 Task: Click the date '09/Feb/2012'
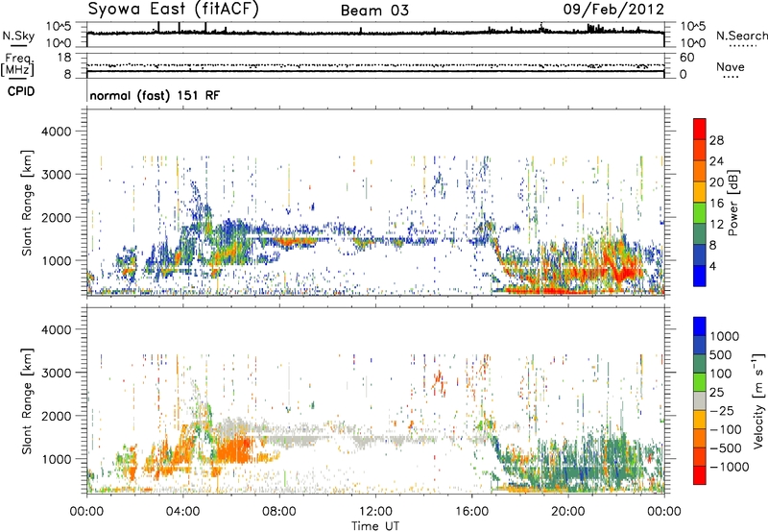click(613, 10)
